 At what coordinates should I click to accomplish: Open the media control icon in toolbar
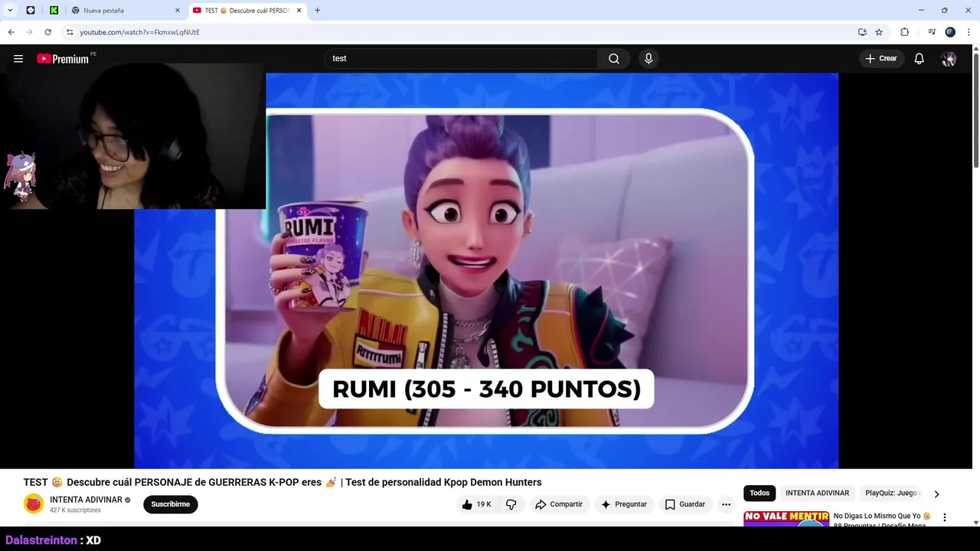932,32
